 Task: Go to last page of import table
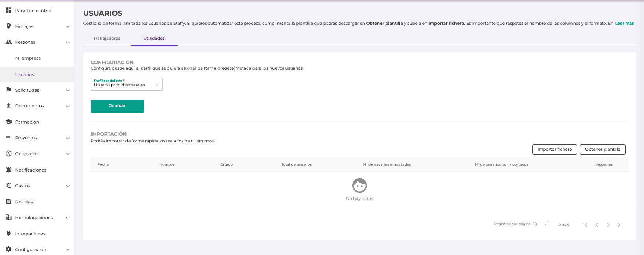(620, 225)
